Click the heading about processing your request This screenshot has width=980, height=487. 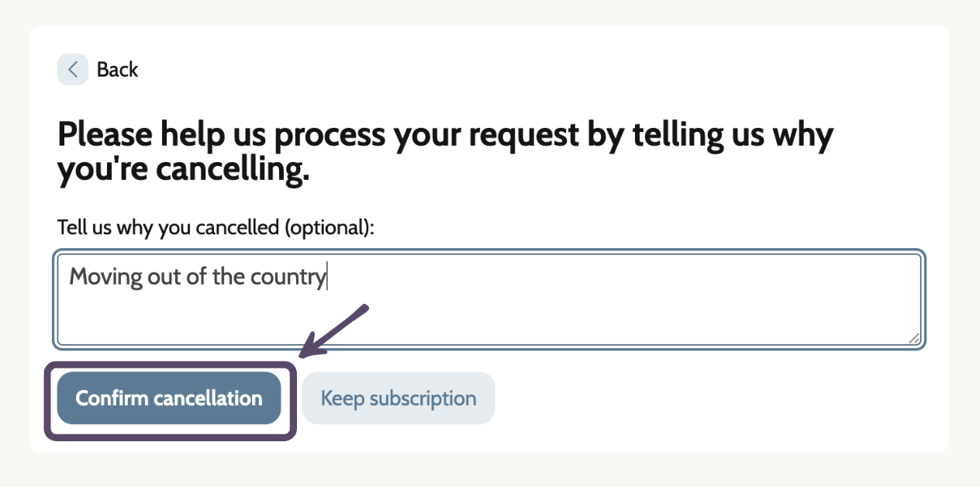click(x=445, y=153)
